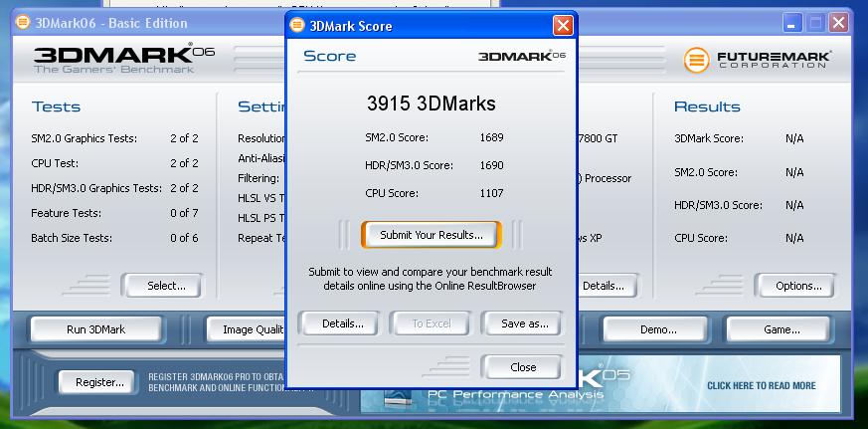Click the Register button

[x=96, y=382]
